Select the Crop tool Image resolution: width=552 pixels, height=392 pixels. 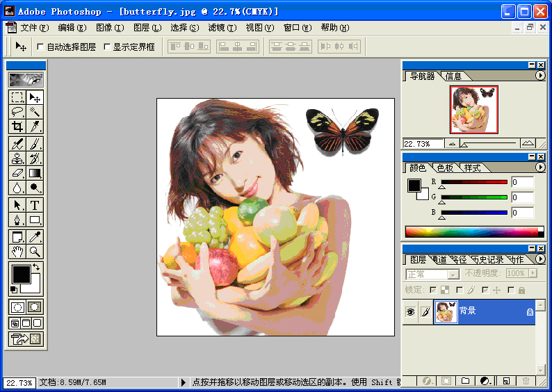[18, 126]
